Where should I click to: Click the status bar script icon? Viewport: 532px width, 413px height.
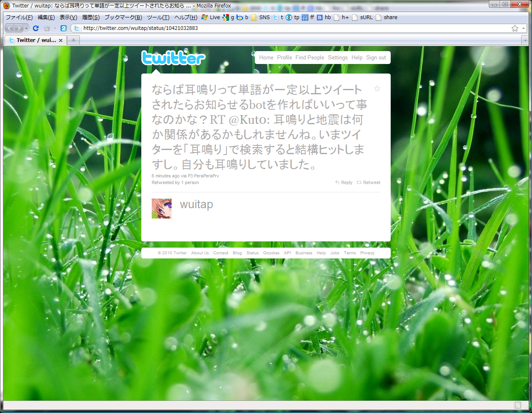[x=518, y=405]
